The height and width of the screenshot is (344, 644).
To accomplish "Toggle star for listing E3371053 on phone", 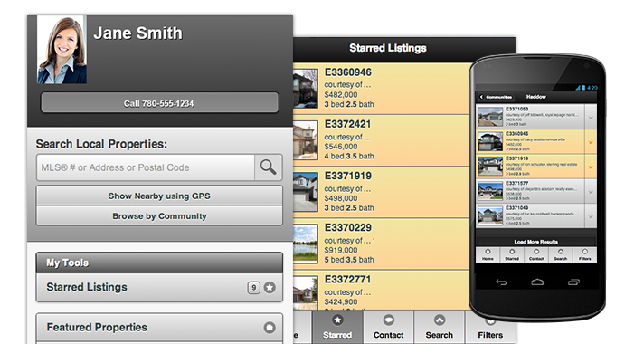I will pos(591,118).
